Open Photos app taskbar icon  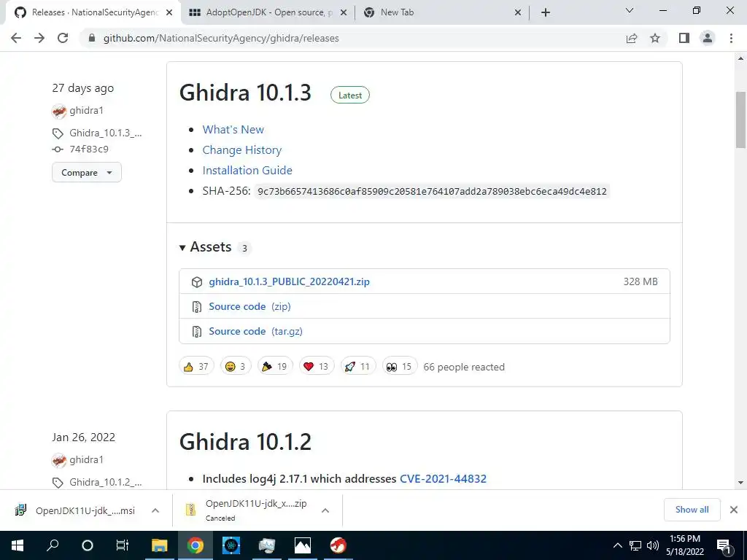(302, 545)
